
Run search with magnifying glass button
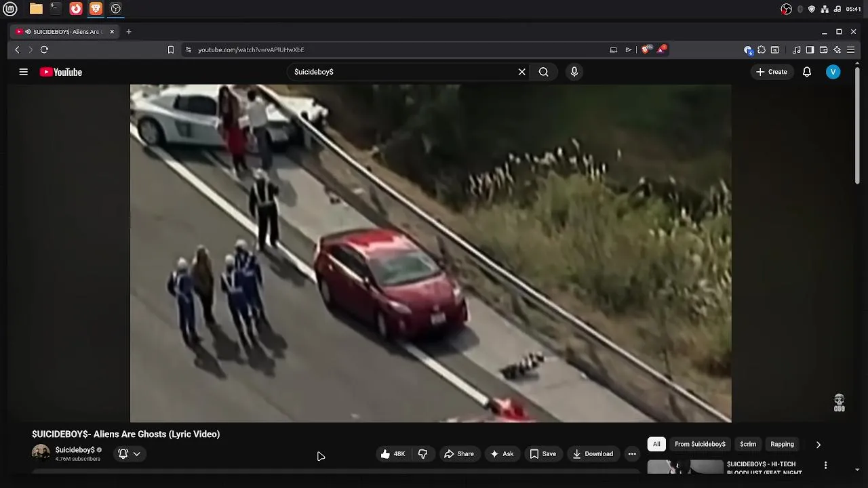click(543, 72)
